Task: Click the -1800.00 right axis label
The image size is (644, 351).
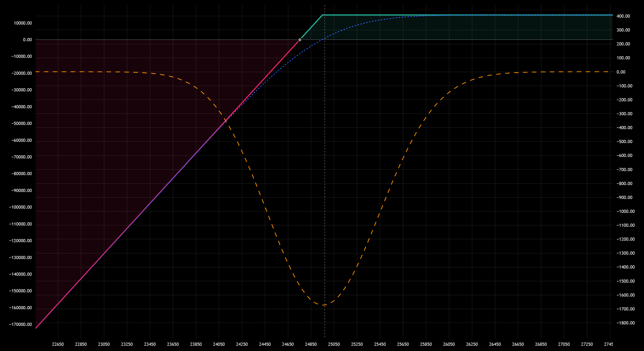Action: pyautogui.click(x=625, y=323)
